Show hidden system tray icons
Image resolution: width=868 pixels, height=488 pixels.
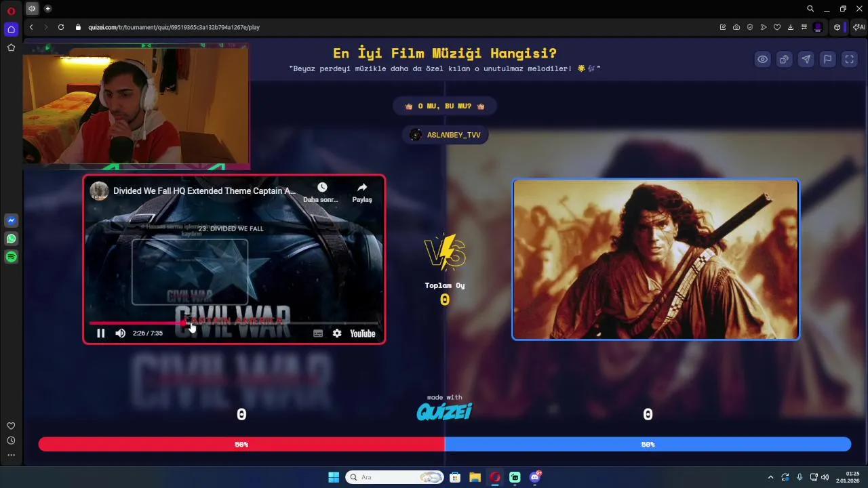(x=770, y=477)
